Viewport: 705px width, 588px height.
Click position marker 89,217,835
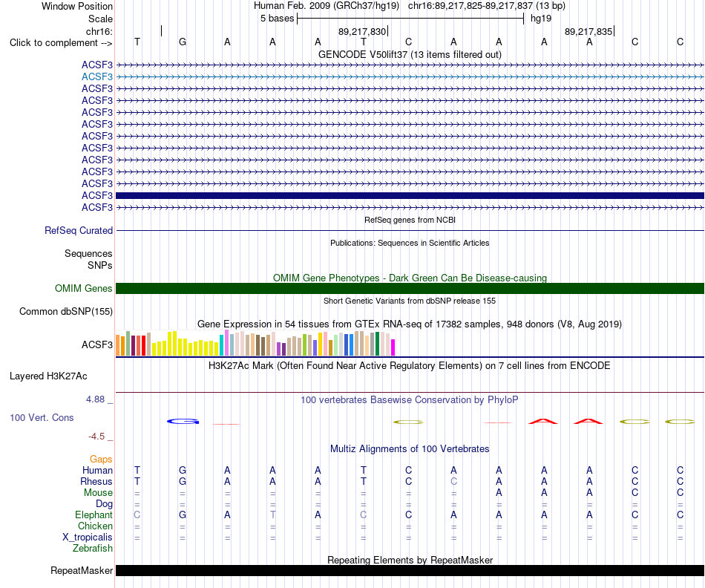[588, 31]
